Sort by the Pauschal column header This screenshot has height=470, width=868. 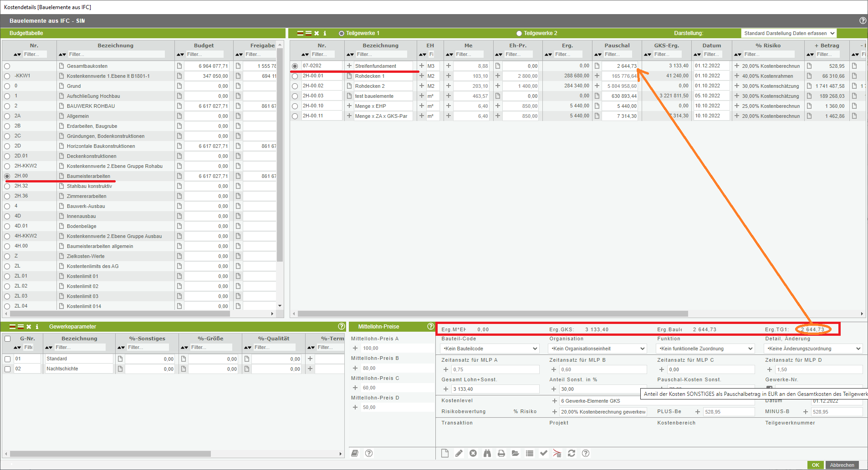(x=617, y=45)
